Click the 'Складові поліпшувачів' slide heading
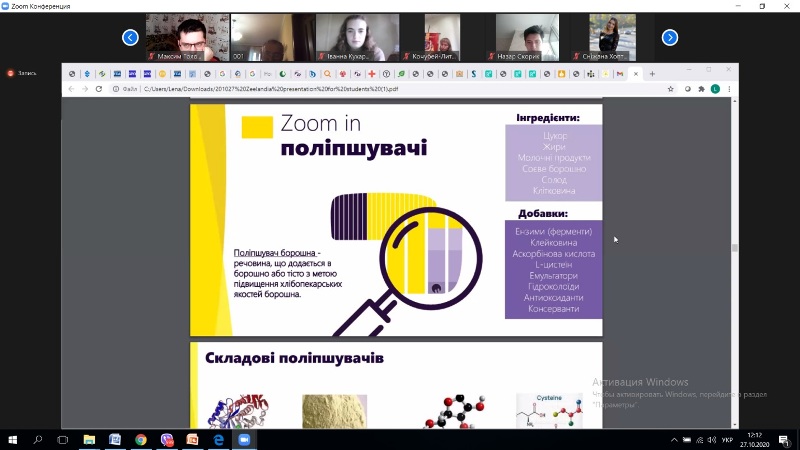Image resolution: width=800 pixels, height=450 pixels. coord(294,358)
